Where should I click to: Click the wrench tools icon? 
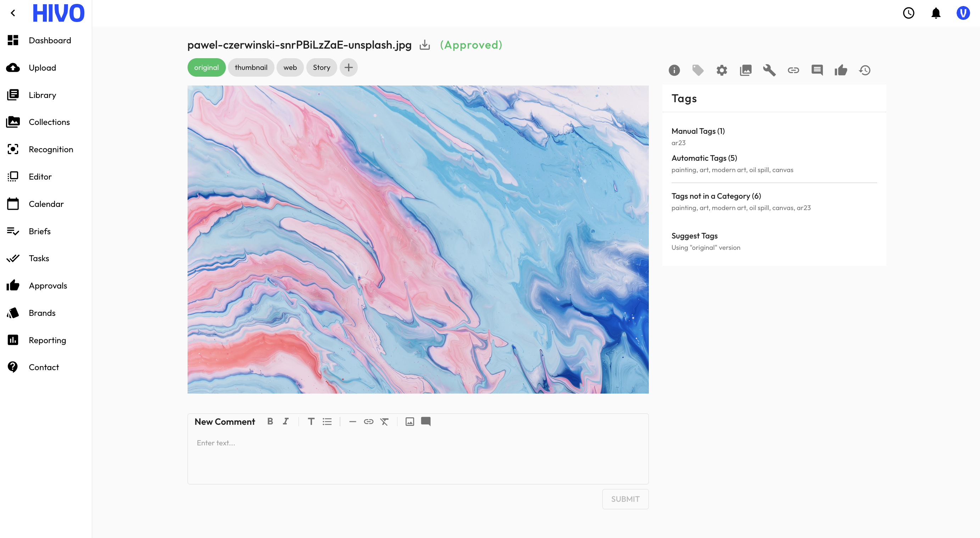pos(769,70)
